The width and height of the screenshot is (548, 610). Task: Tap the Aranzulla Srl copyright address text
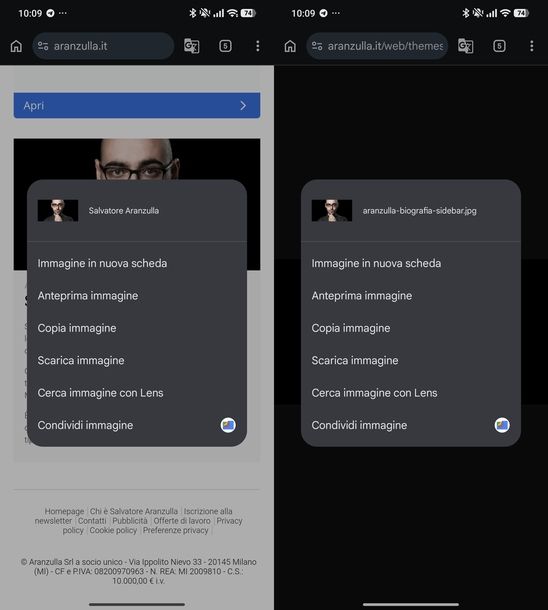point(138,571)
